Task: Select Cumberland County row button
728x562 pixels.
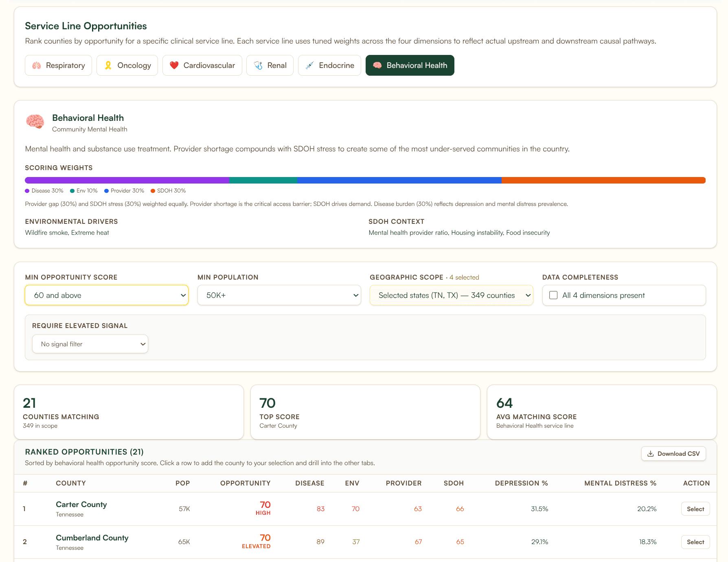Action: (695, 542)
